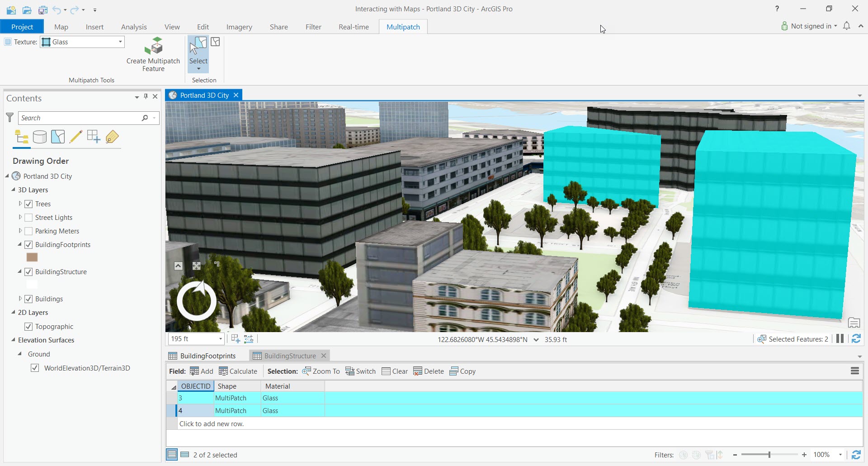Switch to List By Selection view
Screen dimensions: 868x466
coord(58,137)
